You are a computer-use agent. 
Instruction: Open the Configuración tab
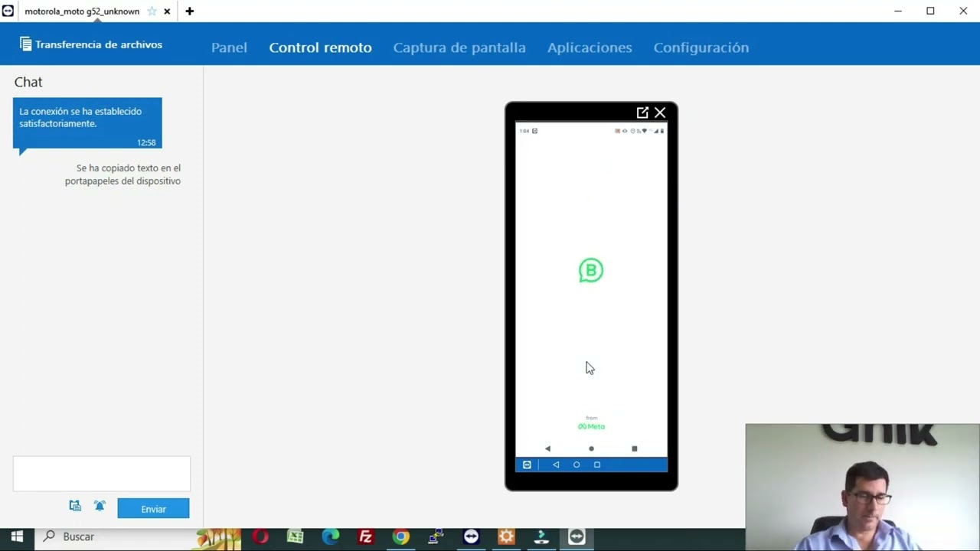701,47
